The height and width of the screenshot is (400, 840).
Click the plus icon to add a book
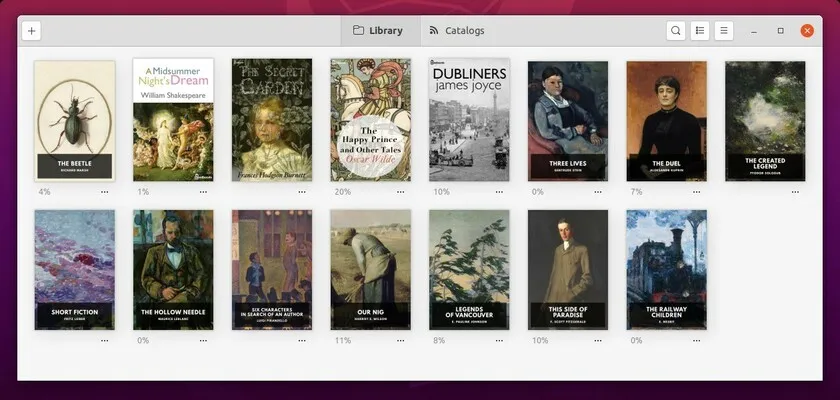(32, 31)
